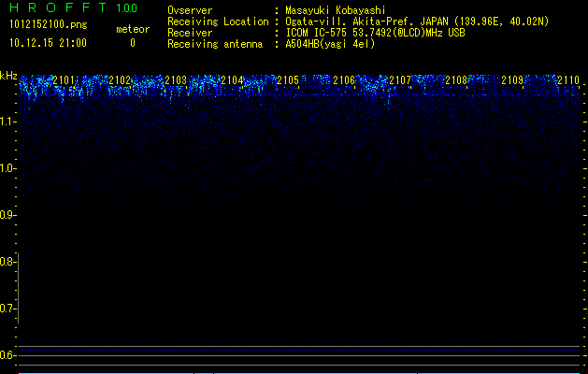Click time marker 2104 on spectrogram

pos(232,80)
